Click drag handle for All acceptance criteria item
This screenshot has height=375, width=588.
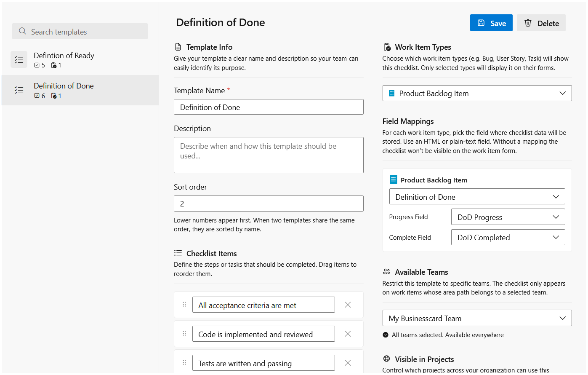(x=184, y=304)
